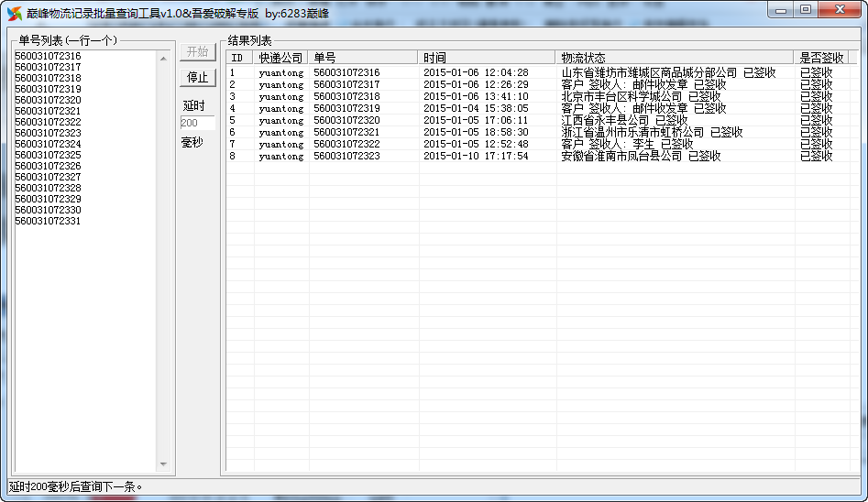Viewport: 868px width, 502px height.
Task: Click the 物流状态 column header
Action: coord(675,58)
